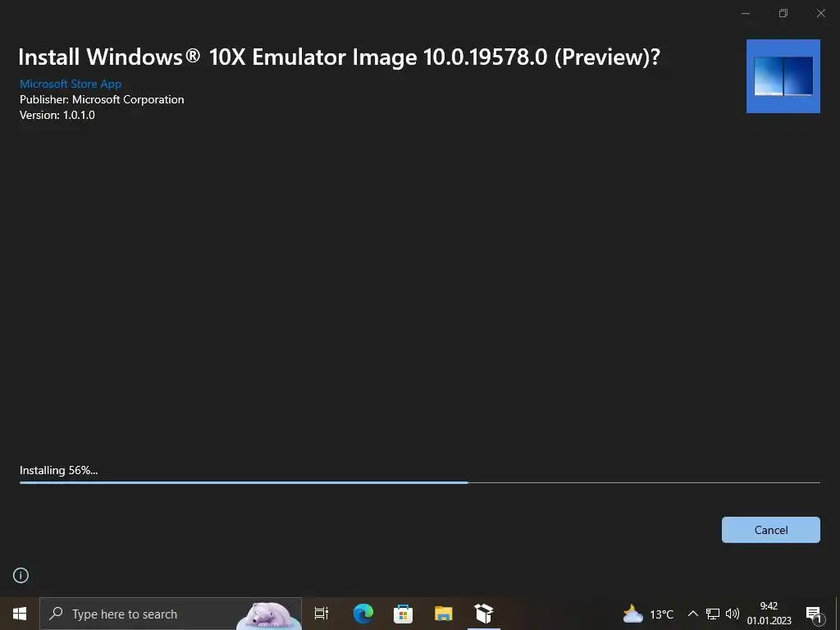
Task: Open File Explorer from the taskbar
Action: (443, 614)
